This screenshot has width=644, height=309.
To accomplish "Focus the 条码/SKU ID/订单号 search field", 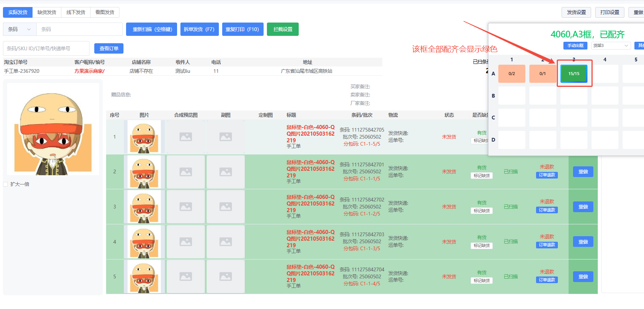I will coord(46,48).
